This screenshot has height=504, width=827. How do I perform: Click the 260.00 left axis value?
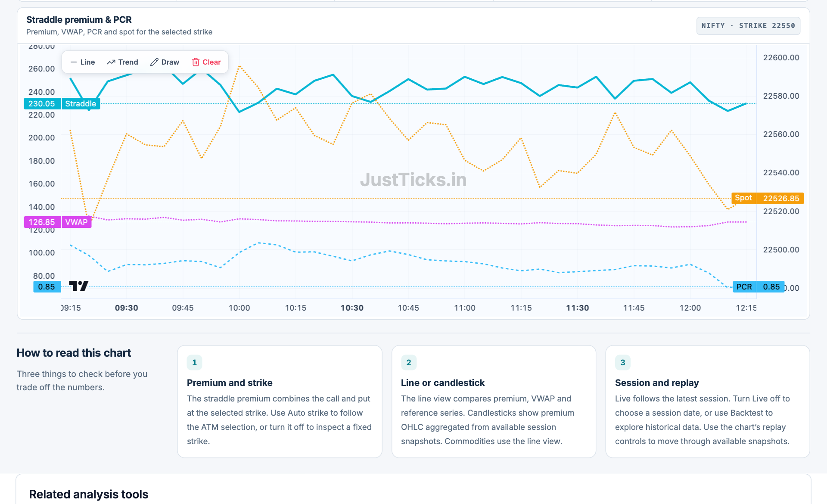point(41,69)
